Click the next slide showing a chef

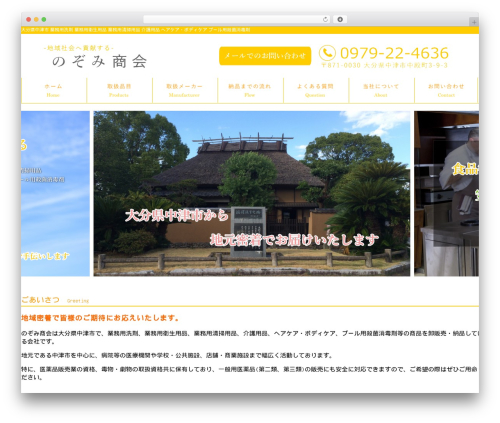click(x=446, y=193)
